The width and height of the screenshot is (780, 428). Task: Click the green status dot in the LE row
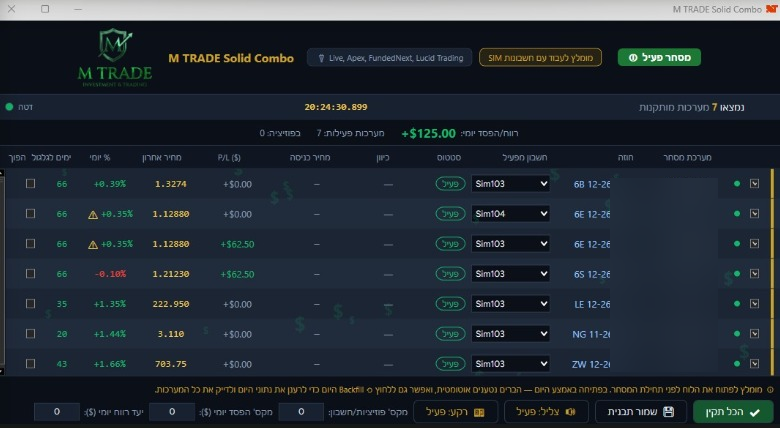737,304
